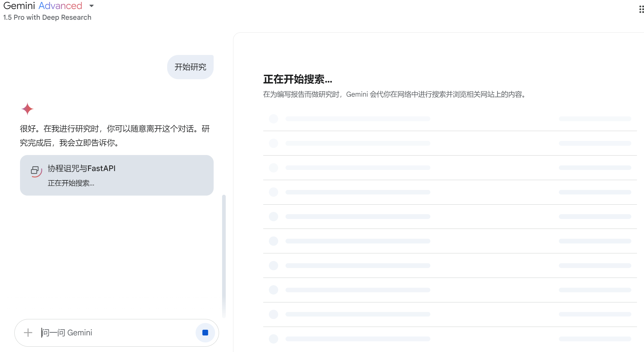Click the 1.5 Pro with Deep Research label
Screen dimensions: 644x352
pyautogui.click(x=47, y=17)
